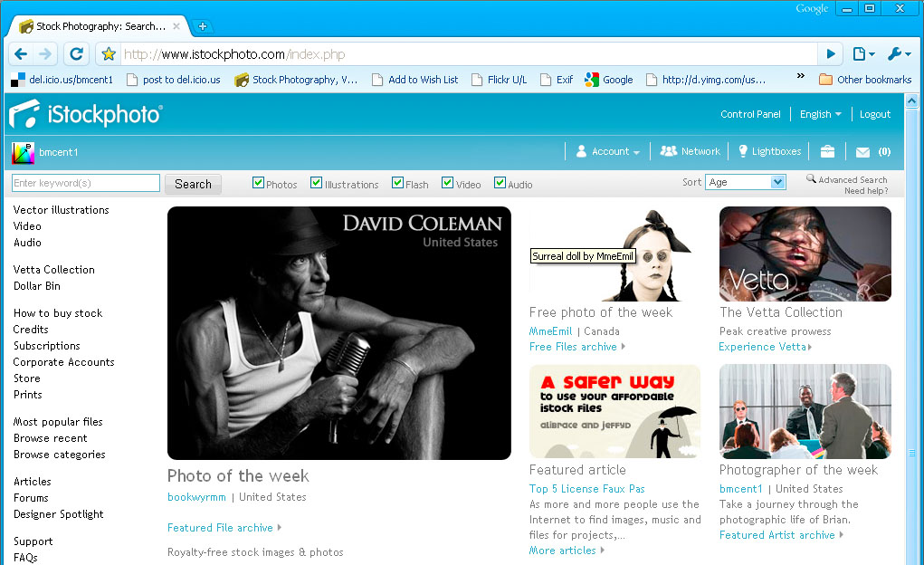Click the keyword search input field
Image resolution: width=924 pixels, height=565 pixels.
(86, 183)
